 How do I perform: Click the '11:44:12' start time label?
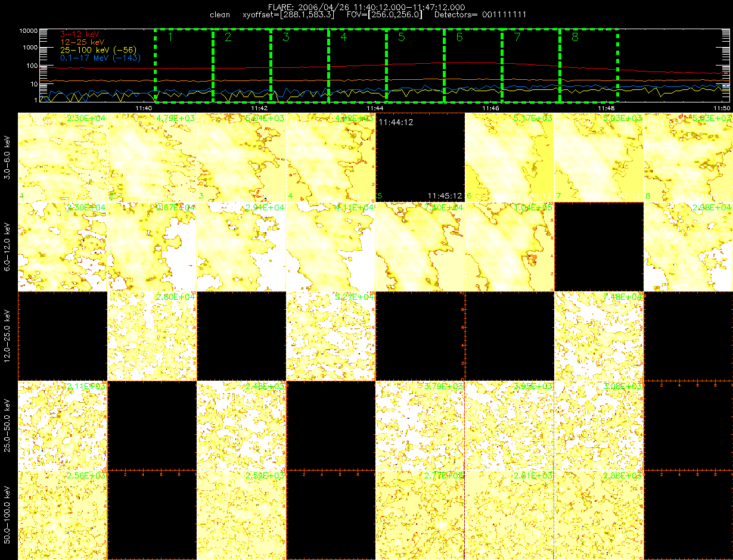396,122
